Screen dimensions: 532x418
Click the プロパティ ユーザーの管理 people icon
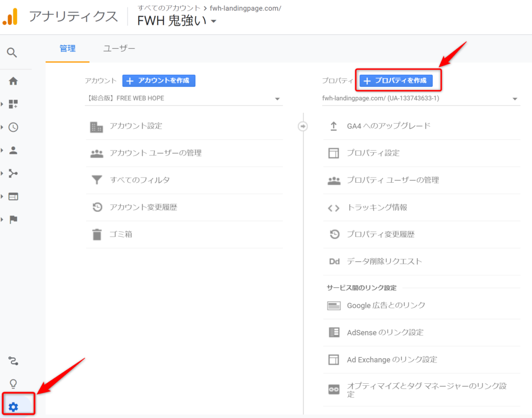coord(334,181)
